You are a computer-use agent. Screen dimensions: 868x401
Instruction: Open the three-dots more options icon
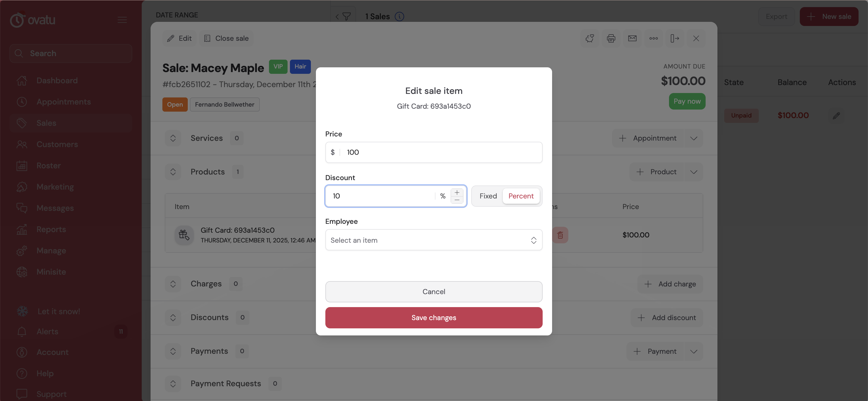(x=653, y=38)
